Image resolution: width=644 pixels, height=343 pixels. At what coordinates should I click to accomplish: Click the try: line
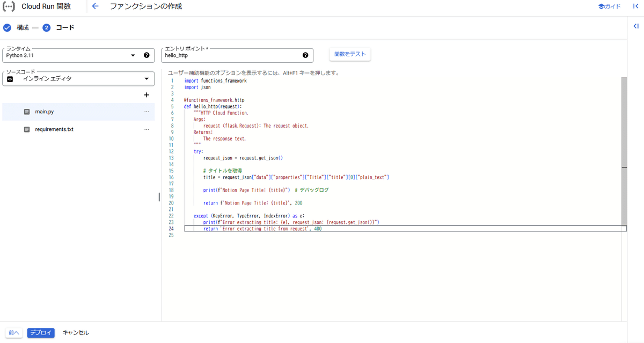click(198, 151)
